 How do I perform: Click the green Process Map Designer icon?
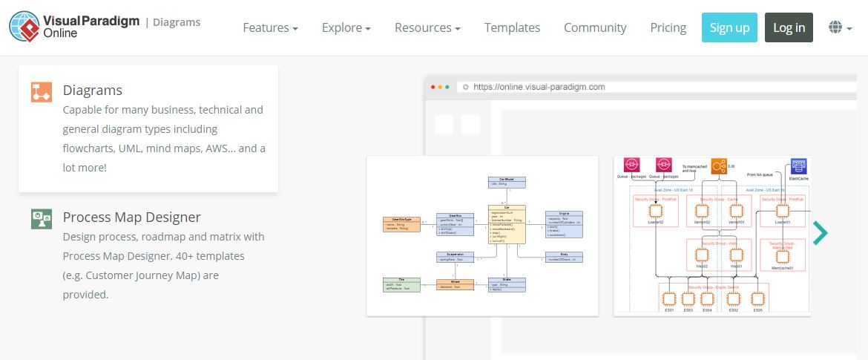(x=42, y=219)
